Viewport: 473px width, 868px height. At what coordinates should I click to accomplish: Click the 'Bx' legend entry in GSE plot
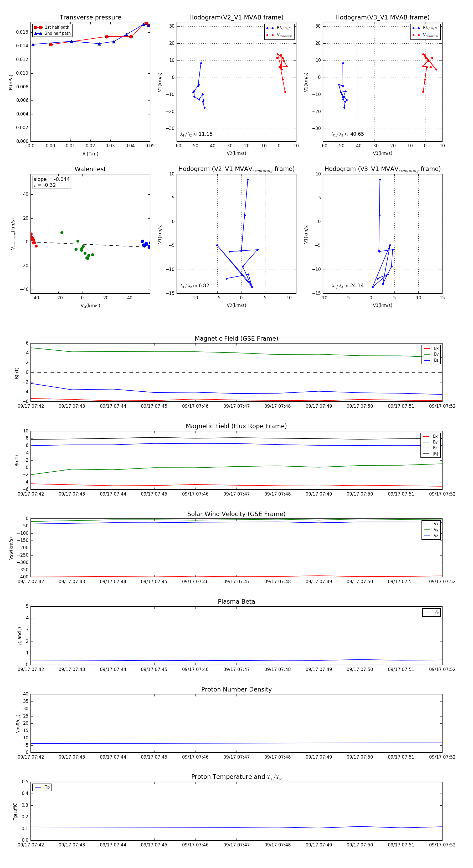[x=431, y=349]
